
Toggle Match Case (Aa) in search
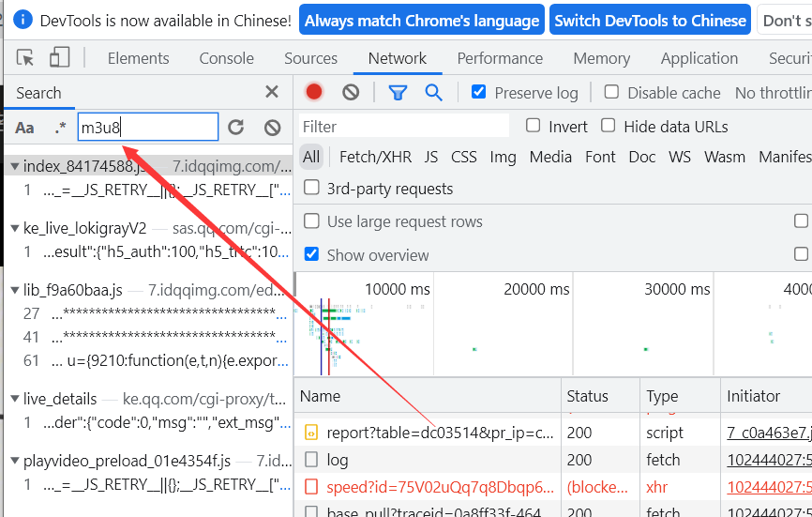[x=24, y=128]
